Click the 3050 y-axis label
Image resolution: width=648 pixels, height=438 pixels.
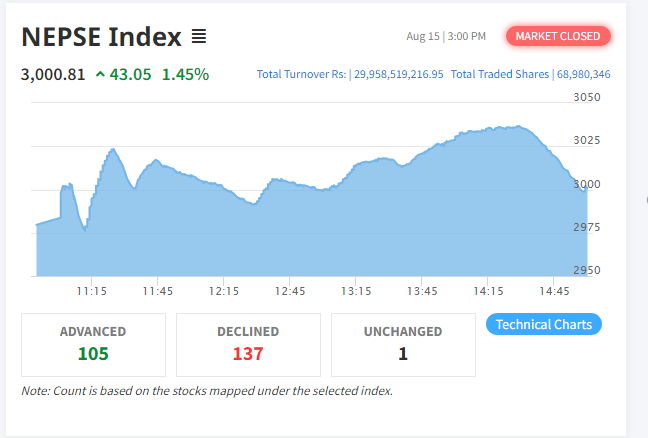click(x=587, y=97)
